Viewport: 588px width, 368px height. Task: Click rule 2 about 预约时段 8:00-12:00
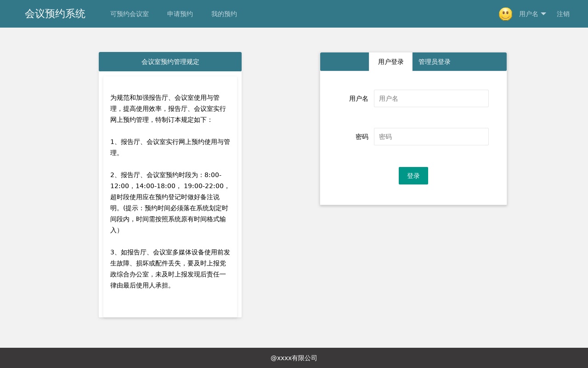coord(170,202)
